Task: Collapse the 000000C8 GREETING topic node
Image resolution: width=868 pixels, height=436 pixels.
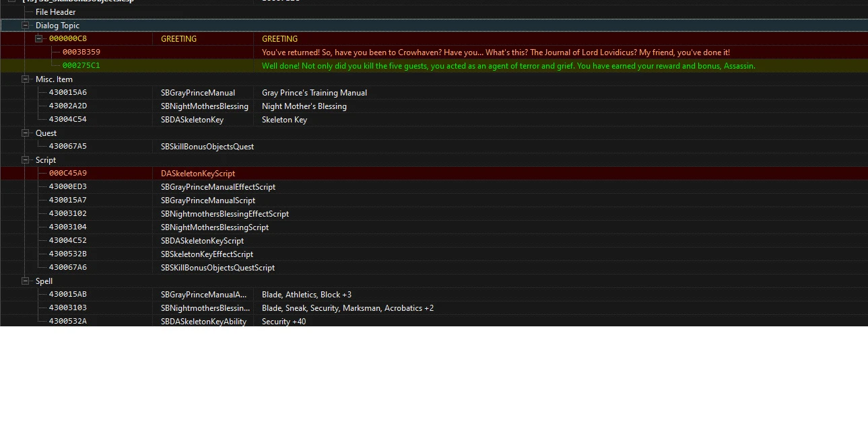Action: click(x=39, y=39)
